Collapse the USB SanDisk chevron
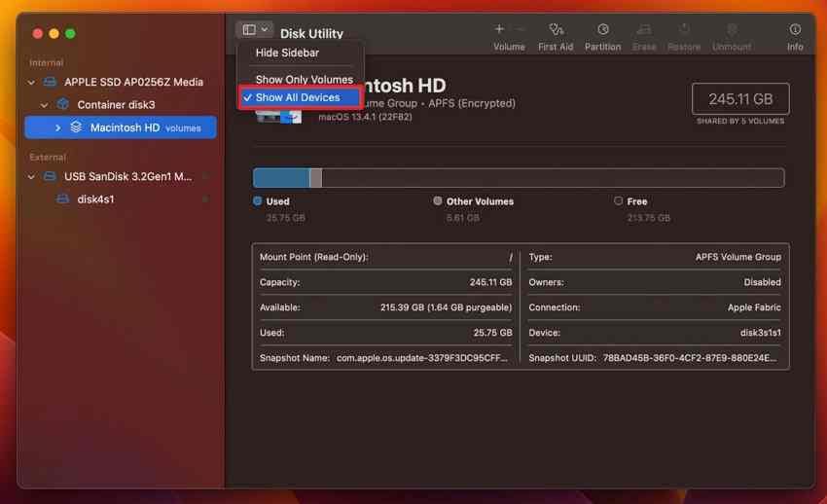Image resolution: width=827 pixels, height=504 pixels. pos(31,177)
